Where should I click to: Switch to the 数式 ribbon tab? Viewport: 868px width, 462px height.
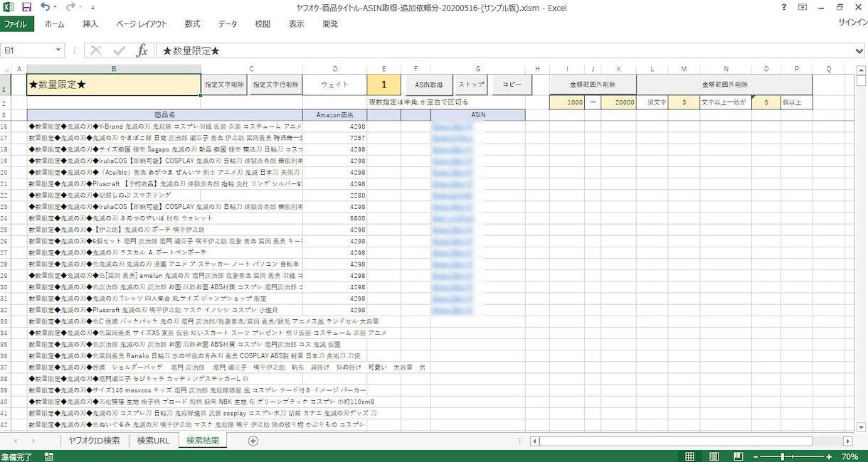point(192,23)
